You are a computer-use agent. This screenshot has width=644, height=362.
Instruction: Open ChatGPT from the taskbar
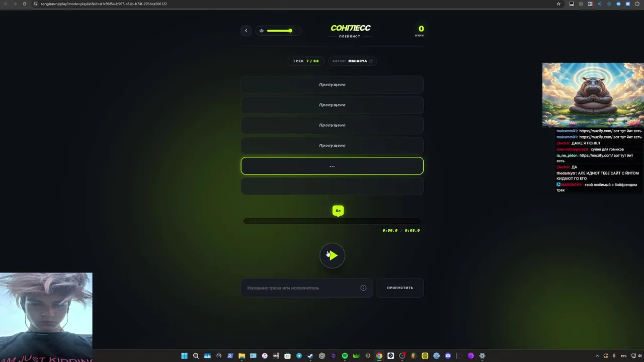[322, 356]
